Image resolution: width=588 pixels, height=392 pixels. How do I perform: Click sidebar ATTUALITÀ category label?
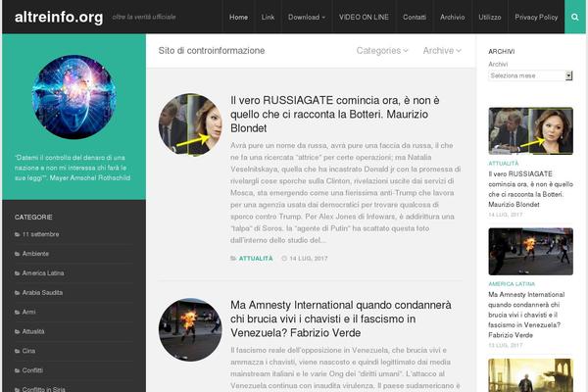504,164
